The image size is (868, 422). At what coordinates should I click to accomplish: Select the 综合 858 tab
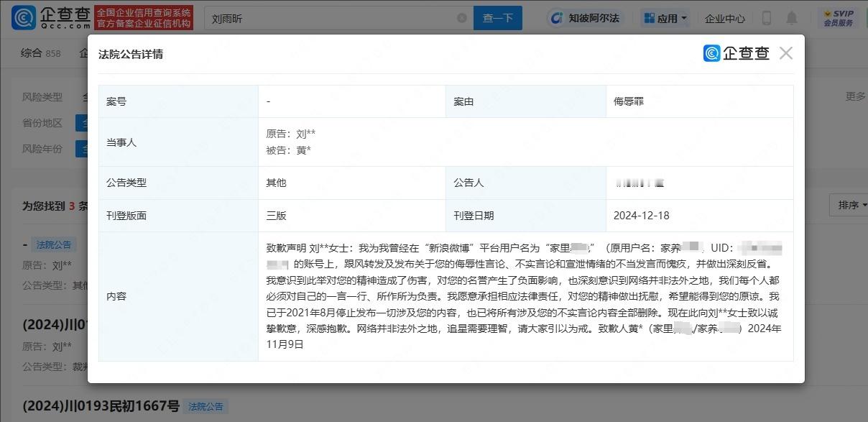(x=41, y=53)
